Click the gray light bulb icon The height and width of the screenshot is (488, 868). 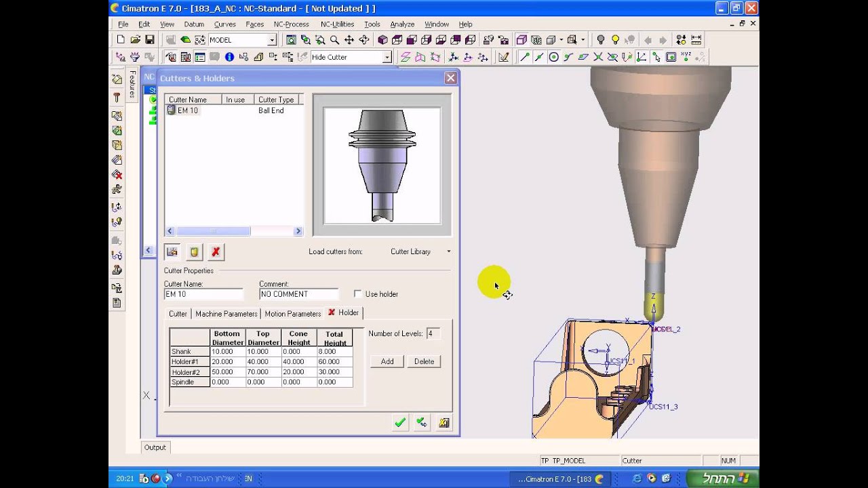(x=601, y=40)
